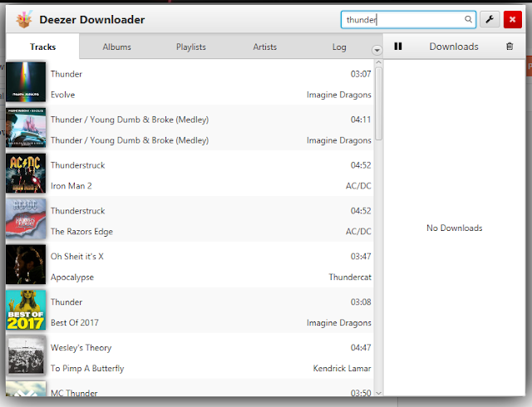532x407 pixels.
Task: Switch to the Albums tab
Action: click(116, 47)
